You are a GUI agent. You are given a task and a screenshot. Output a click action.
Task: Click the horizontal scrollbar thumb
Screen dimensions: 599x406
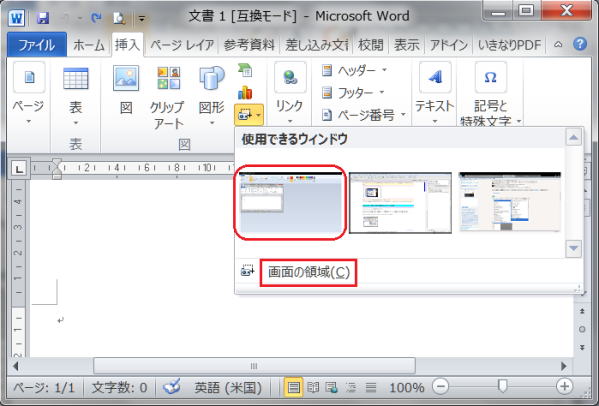(254, 366)
